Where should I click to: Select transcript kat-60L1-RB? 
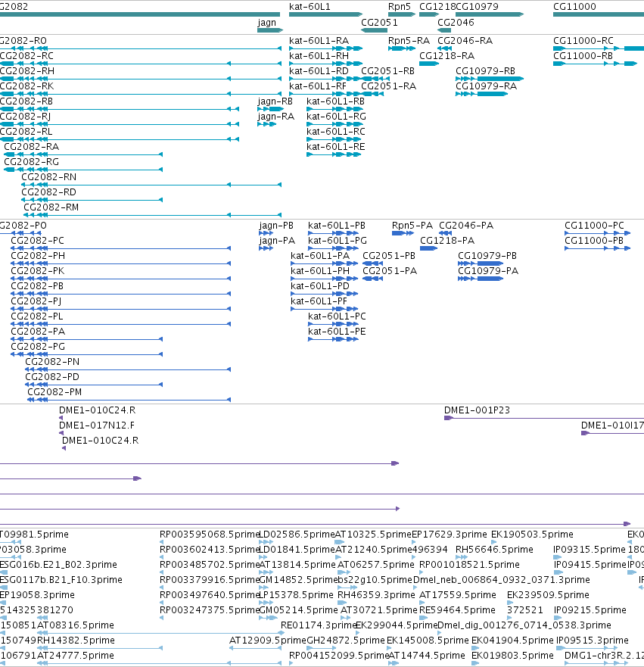click(x=335, y=101)
